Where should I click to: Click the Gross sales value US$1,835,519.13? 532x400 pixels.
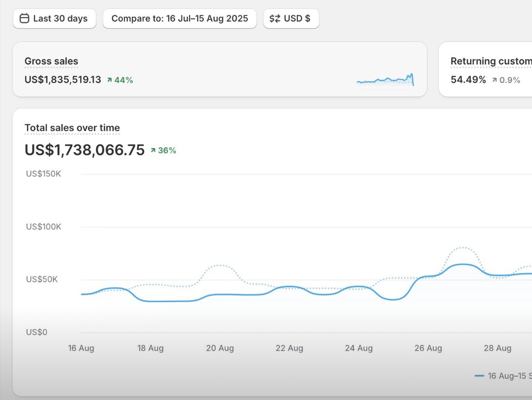click(x=63, y=79)
